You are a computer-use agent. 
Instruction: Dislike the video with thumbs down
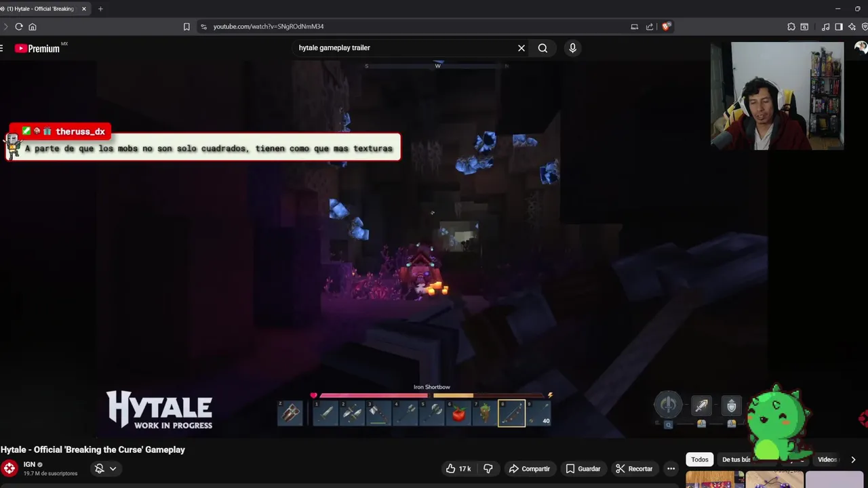(488, 468)
